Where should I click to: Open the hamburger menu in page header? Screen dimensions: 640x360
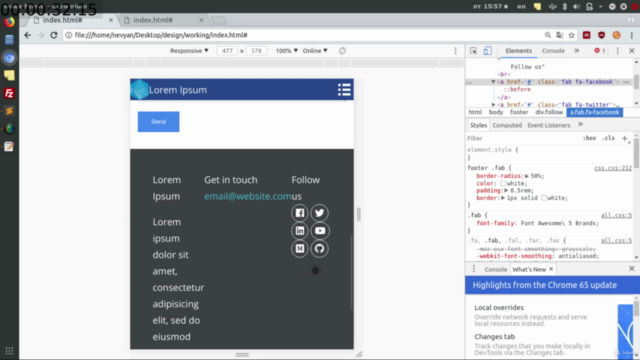tap(344, 90)
